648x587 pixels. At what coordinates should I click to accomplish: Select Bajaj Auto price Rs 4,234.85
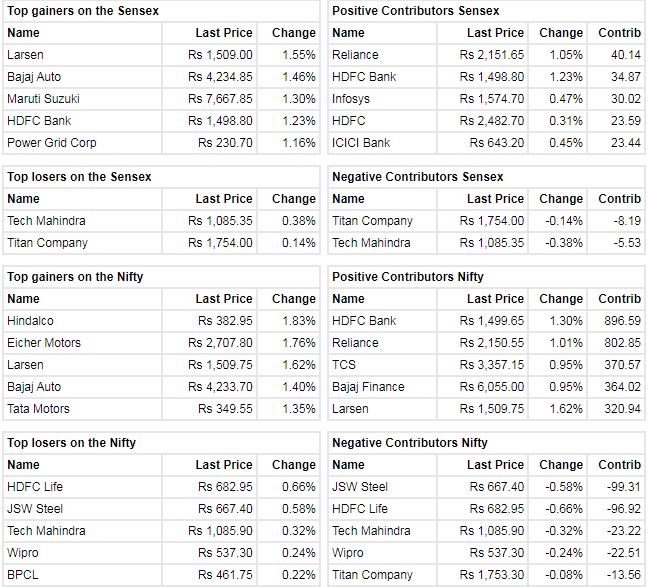coord(220,77)
